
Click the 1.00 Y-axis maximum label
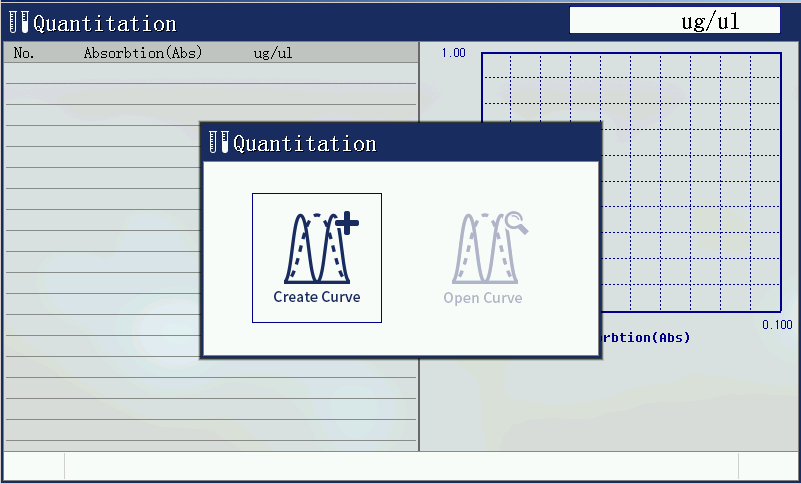point(454,53)
